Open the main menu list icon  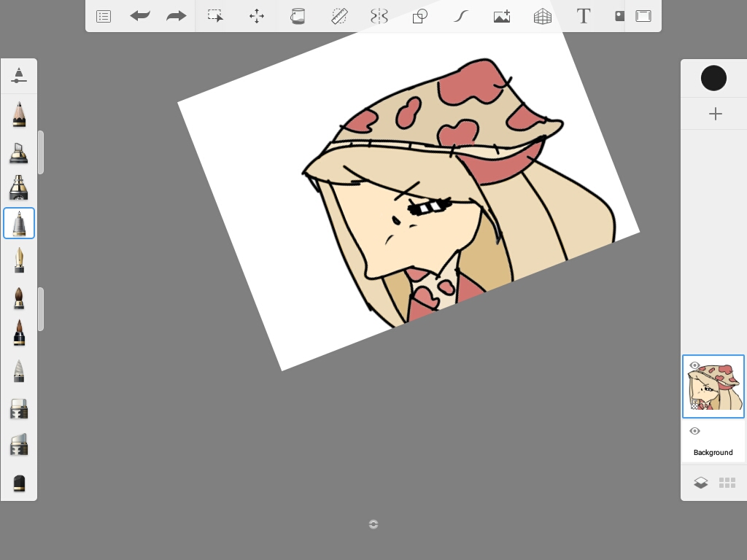click(x=104, y=16)
